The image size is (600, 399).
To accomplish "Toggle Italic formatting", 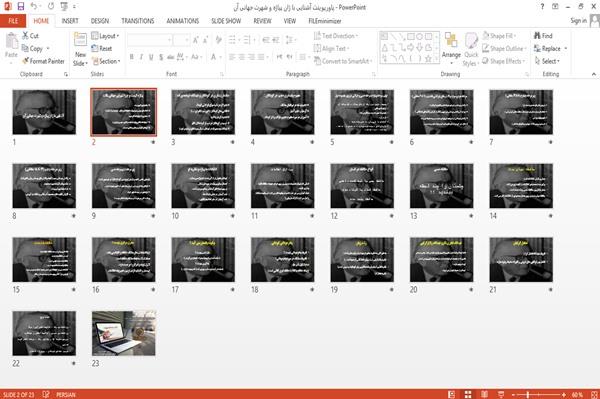I will coord(141,57).
